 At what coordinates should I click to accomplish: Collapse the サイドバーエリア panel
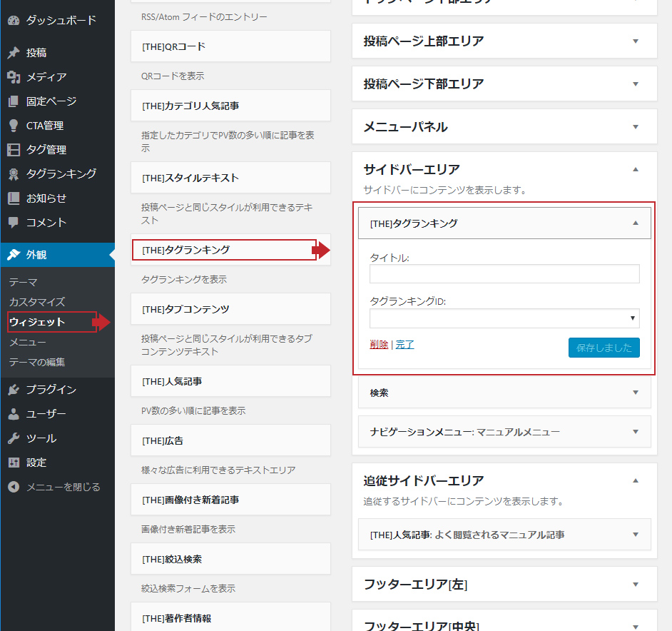click(635, 170)
